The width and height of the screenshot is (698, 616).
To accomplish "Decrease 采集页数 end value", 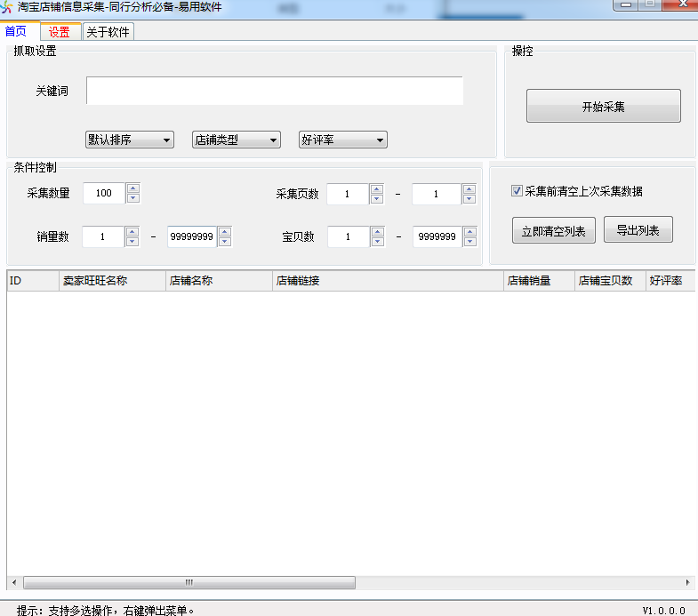I will click(x=469, y=199).
